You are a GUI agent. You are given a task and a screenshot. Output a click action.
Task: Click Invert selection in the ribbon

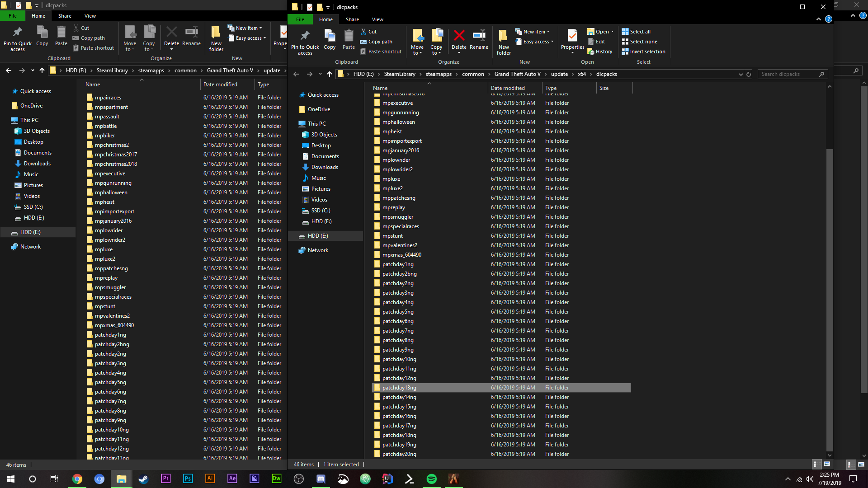point(643,52)
